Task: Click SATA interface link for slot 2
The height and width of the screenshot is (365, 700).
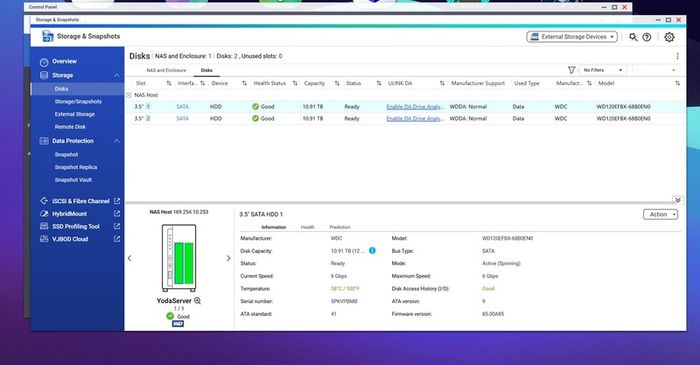Action: coord(182,118)
